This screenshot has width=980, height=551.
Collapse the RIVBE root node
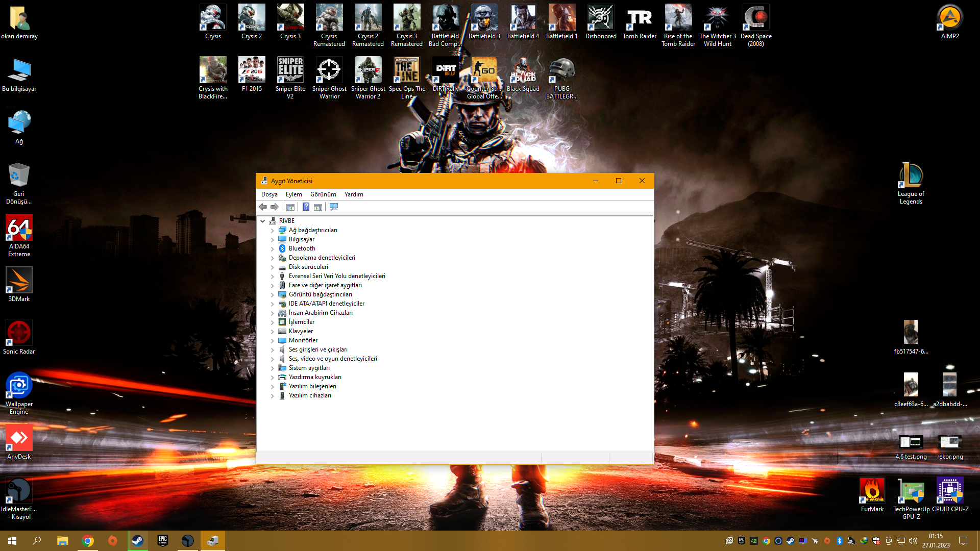coord(263,221)
